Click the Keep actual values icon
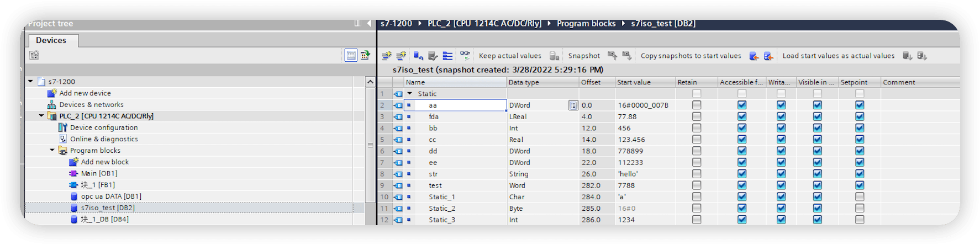980x245 pixels. [x=554, y=56]
